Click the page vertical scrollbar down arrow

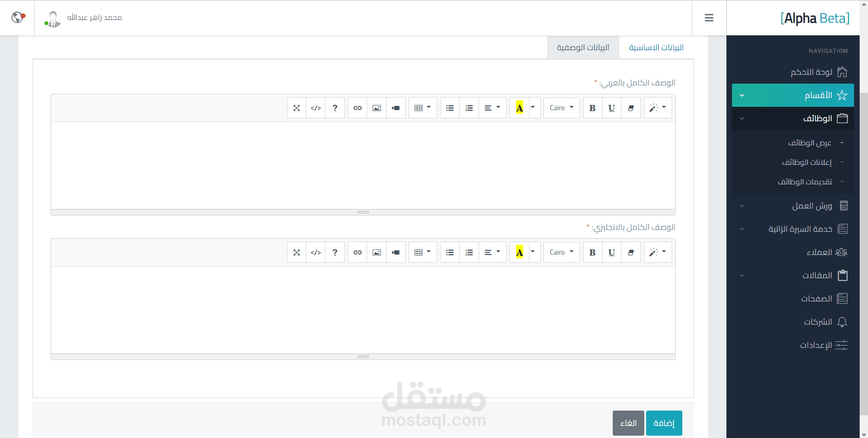click(x=864, y=434)
